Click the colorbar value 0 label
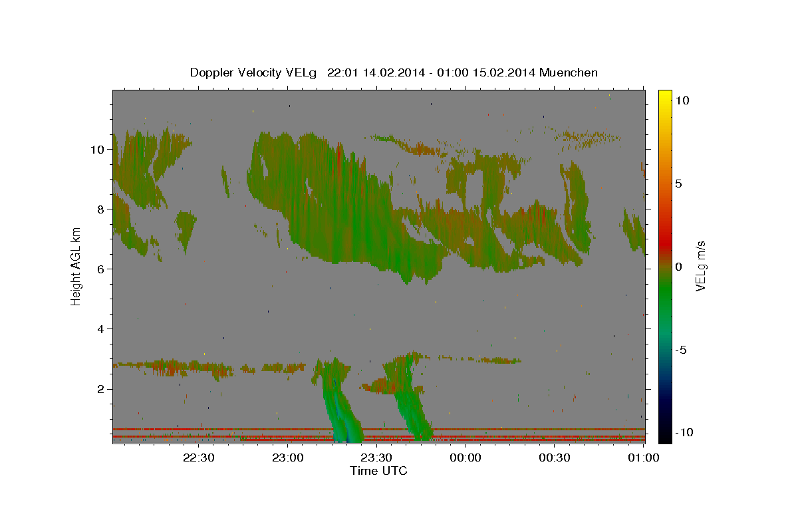The height and width of the screenshot is (532, 798). 678,267
